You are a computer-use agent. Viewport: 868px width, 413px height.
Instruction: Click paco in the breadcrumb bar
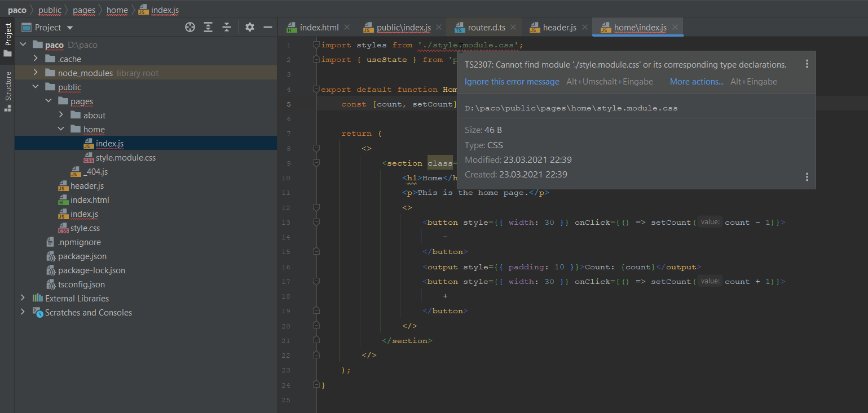pyautogui.click(x=17, y=10)
